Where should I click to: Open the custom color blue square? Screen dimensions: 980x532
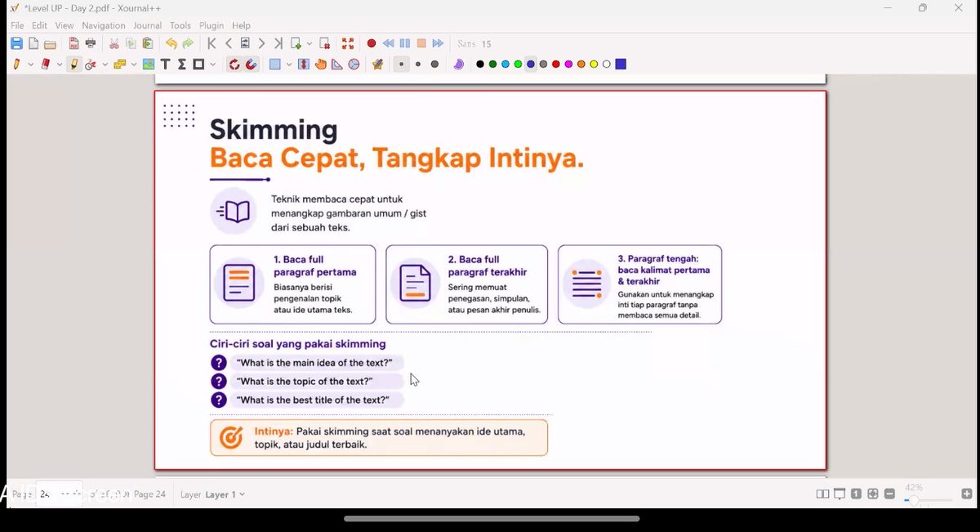click(621, 64)
